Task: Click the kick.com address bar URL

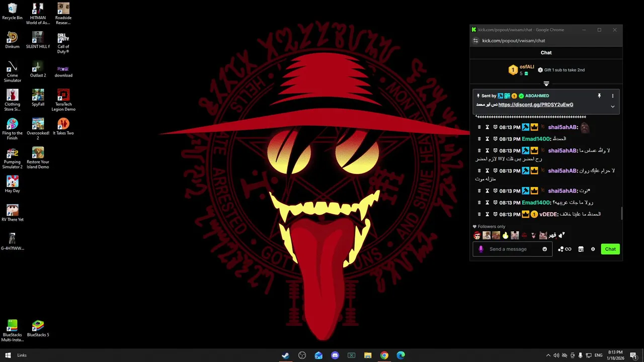Action: pos(513,41)
